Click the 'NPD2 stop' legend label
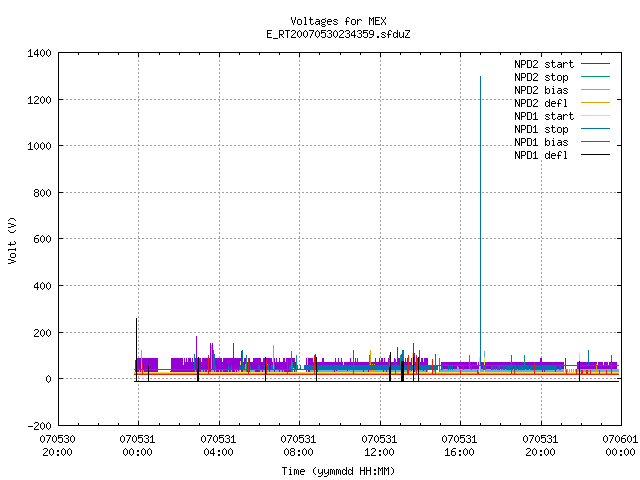The height and width of the screenshot is (480, 640). [x=541, y=77]
